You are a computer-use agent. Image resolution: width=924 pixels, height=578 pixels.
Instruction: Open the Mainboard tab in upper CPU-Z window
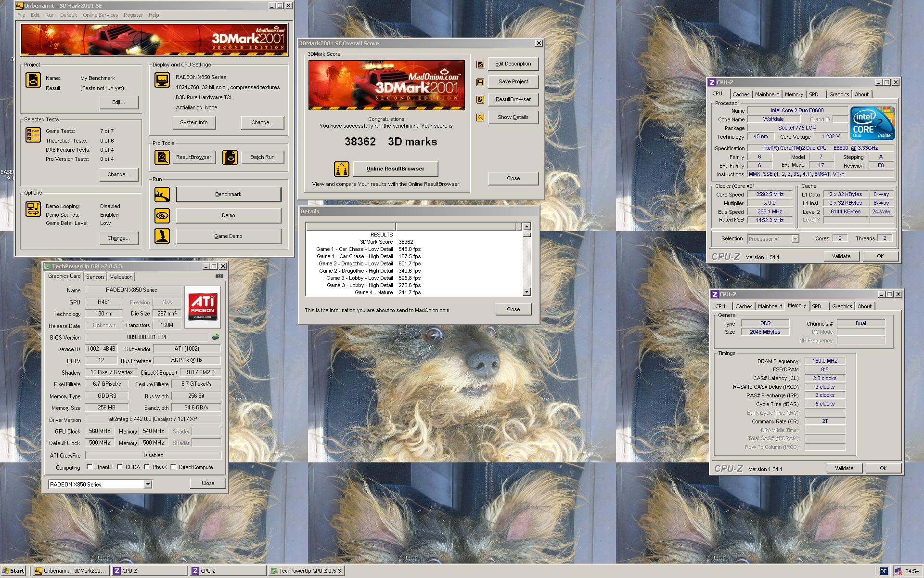(767, 95)
